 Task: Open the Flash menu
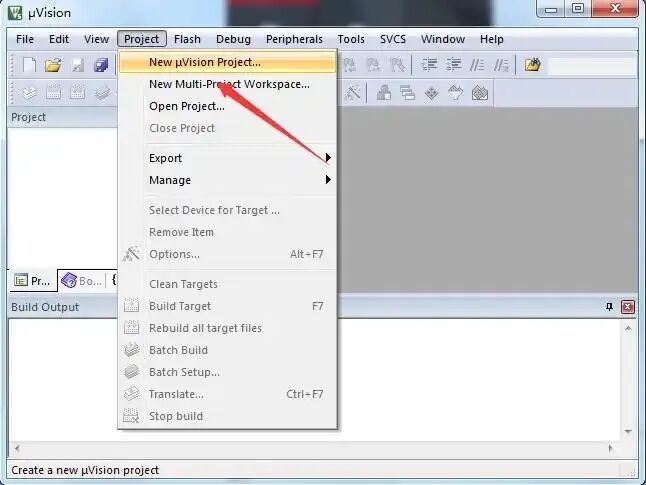point(187,39)
